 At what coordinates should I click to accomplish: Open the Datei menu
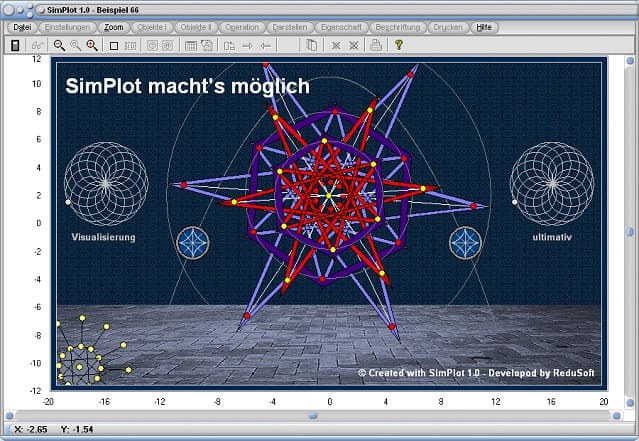pos(22,27)
